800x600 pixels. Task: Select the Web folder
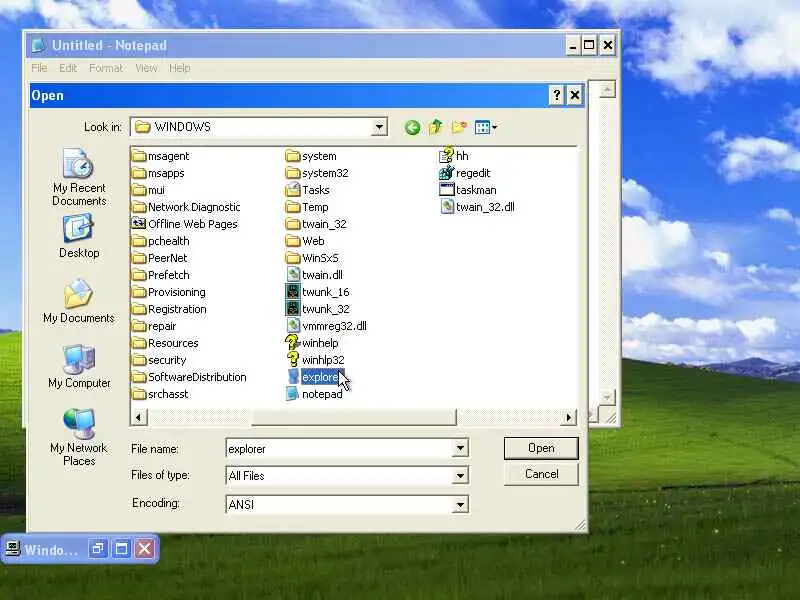click(x=305, y=241)
